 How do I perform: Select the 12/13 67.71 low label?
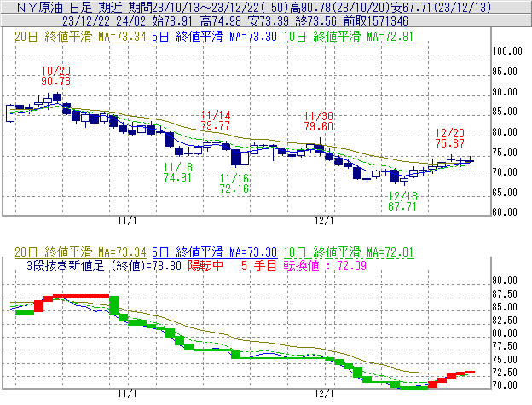pyautogui.click(x=402, y=201)
